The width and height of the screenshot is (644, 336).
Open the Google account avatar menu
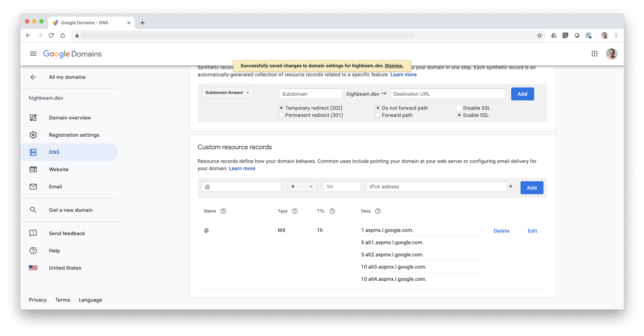[x=611, y=54]
